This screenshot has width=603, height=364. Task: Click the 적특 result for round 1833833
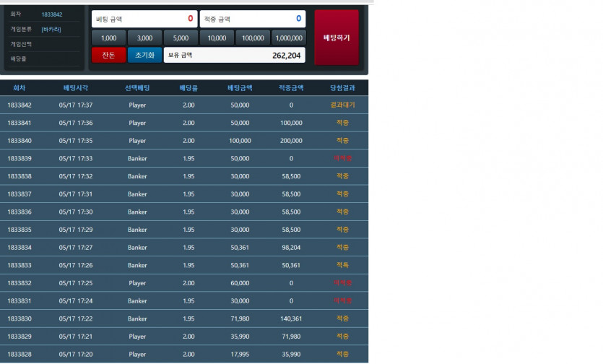click(342, 265)
